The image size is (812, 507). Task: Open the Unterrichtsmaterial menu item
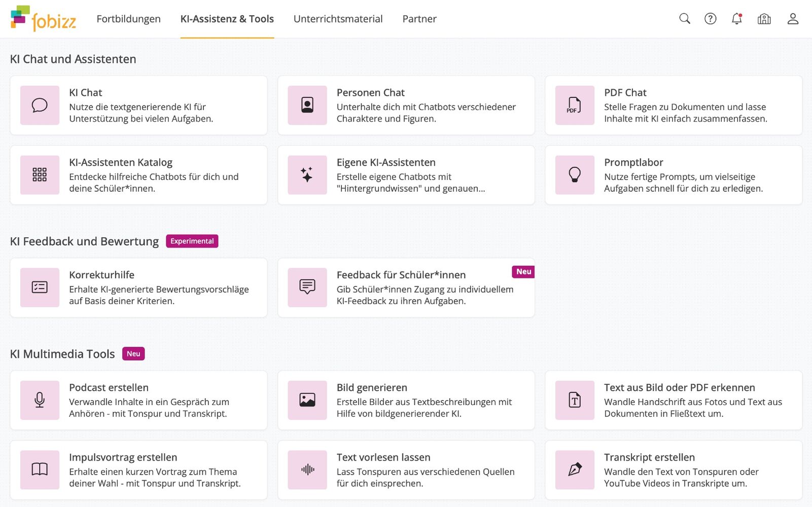pos(338,19)
